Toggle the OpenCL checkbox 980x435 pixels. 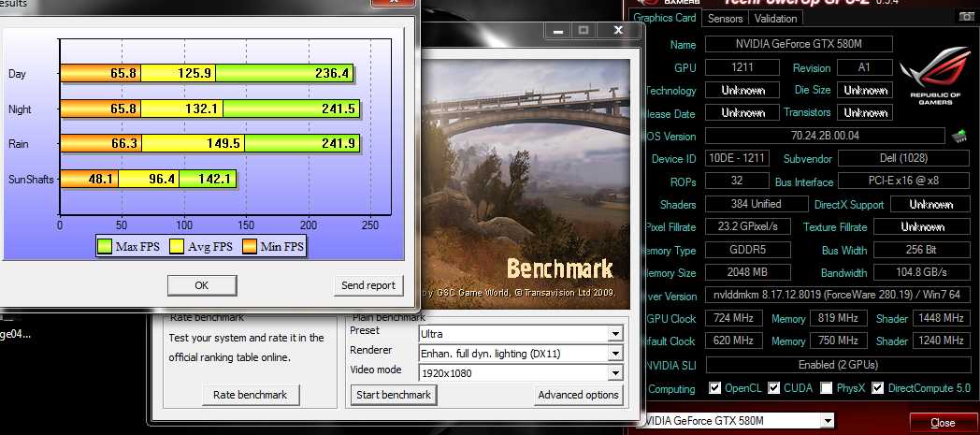coord(715,388)
